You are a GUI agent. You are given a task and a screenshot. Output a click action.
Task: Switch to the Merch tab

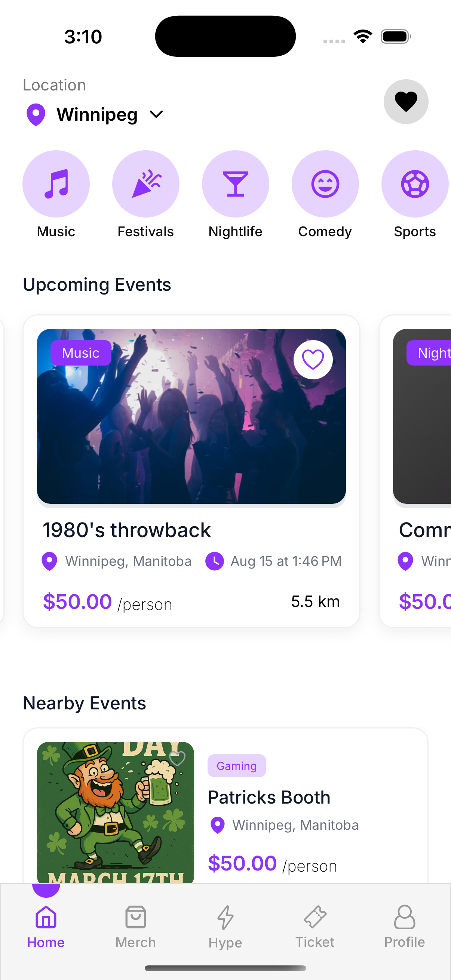pyautogui.click(x=135, y=926)
